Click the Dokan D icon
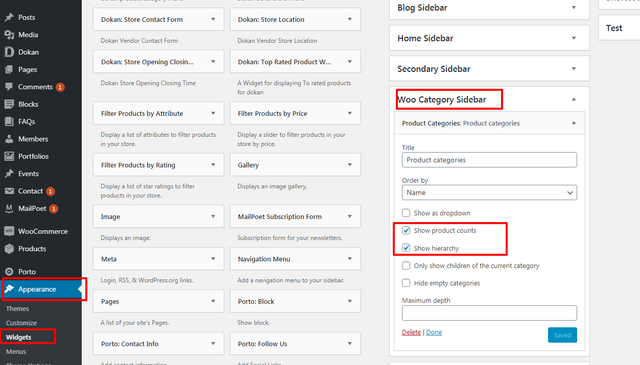 [9, 52]
